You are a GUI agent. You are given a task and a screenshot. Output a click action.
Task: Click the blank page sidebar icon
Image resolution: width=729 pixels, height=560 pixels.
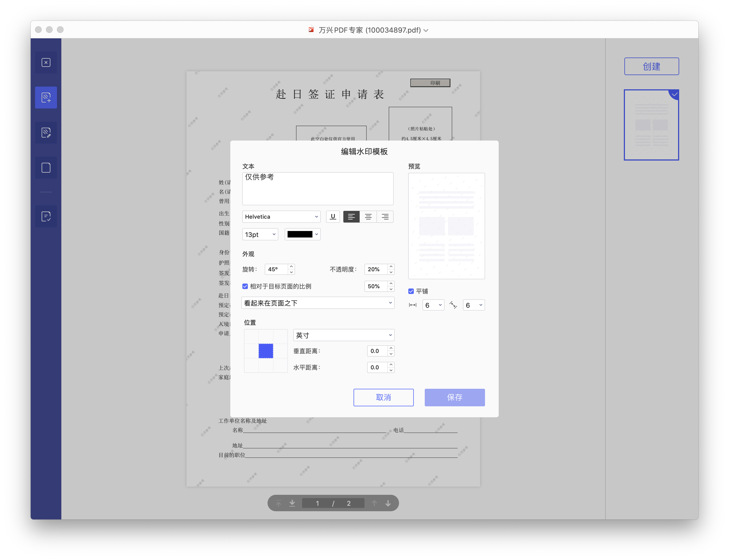(46, 168)
